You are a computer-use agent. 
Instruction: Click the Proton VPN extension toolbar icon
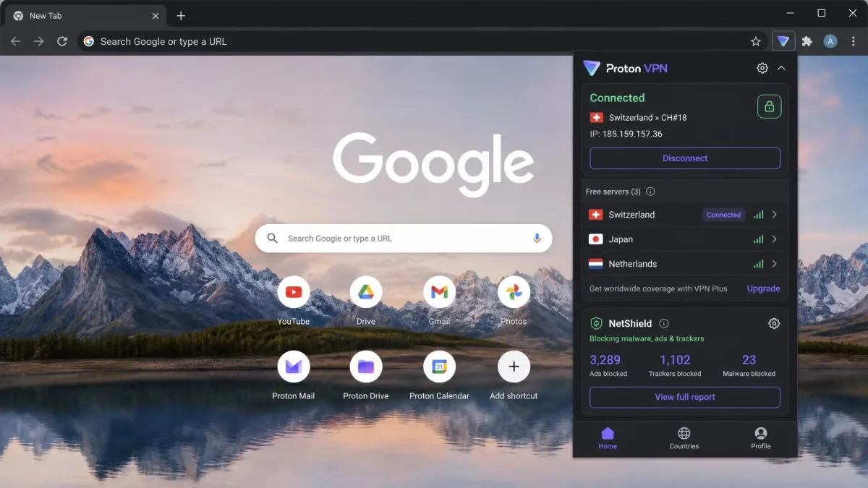[x=783, y=41]
